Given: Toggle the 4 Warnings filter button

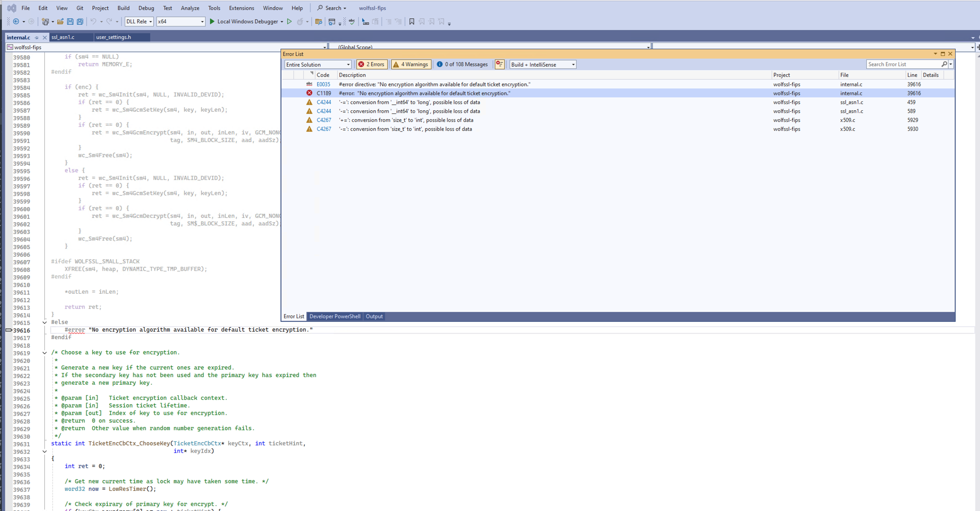Looking at the screenshot, I should click(x=411, y=64).
